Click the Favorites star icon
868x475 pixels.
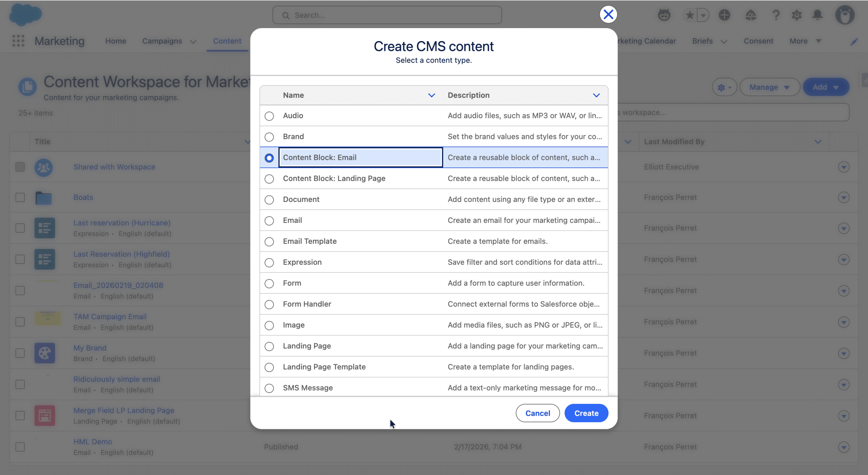pyautogui.click(x=690, y=15)
